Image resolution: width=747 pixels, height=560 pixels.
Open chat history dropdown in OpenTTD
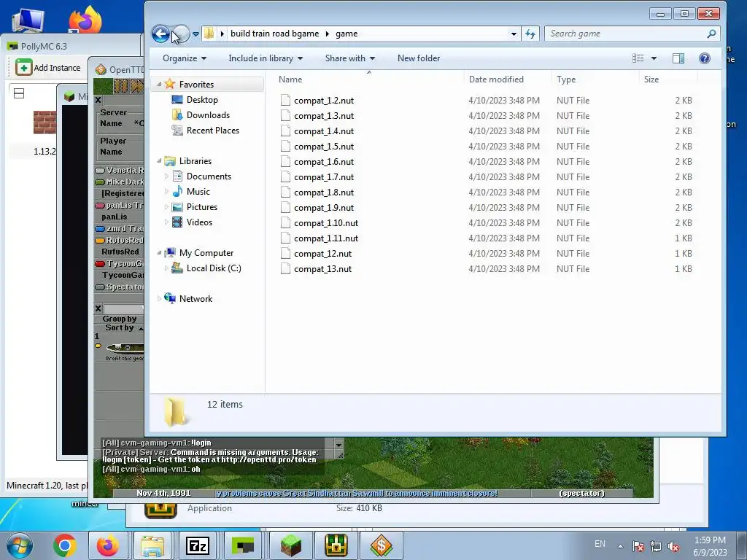[338, 446]
